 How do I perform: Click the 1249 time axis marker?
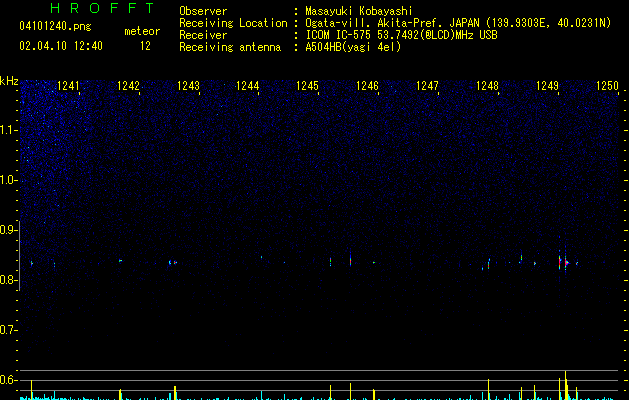[547, 86]
